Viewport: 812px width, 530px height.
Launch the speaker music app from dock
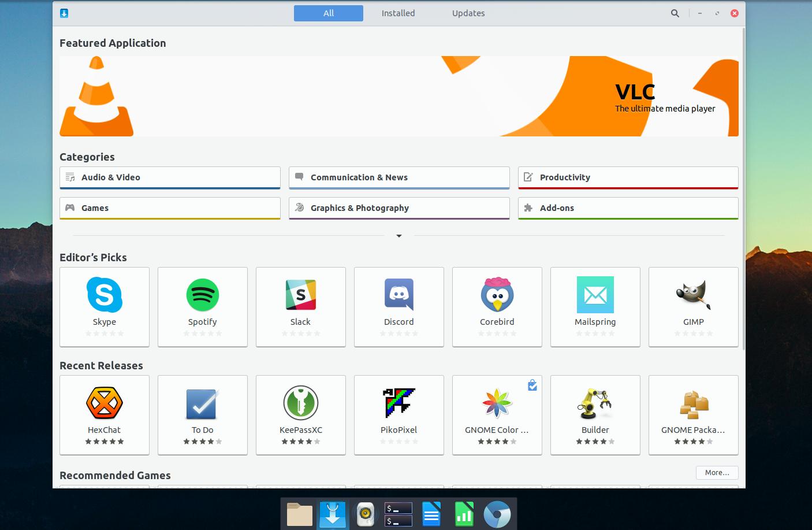[x=366, y=514]
